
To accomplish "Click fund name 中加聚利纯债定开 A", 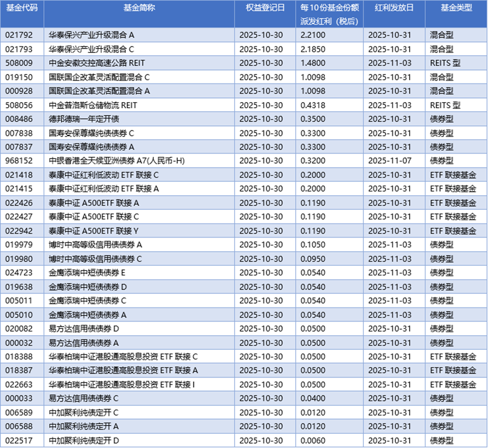I will (83, 427).
